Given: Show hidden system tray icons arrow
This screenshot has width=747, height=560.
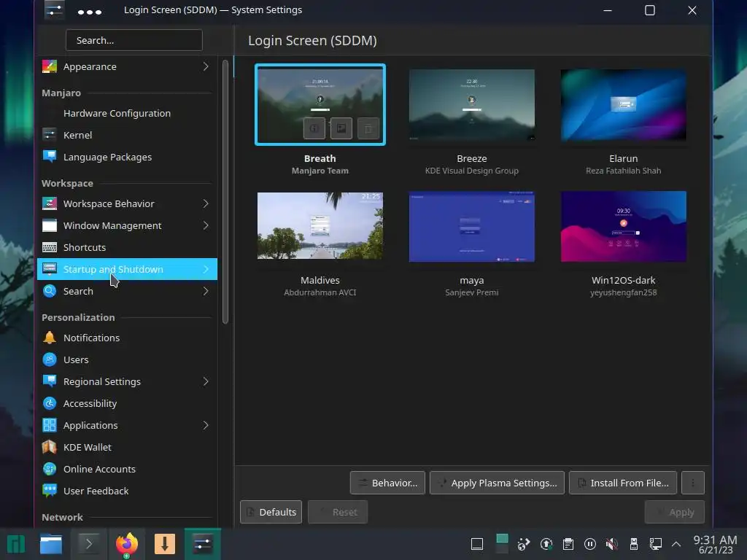Looking at the screenshot, I should click(676, 544).
